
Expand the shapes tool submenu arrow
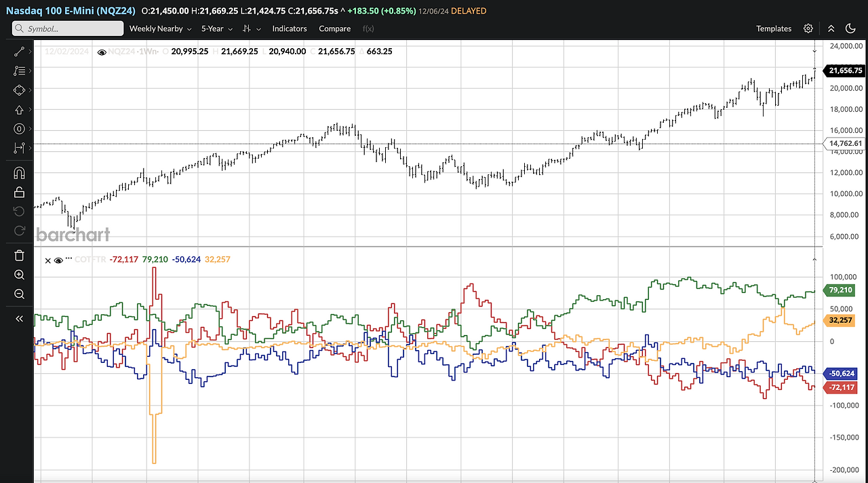point(29,90)
